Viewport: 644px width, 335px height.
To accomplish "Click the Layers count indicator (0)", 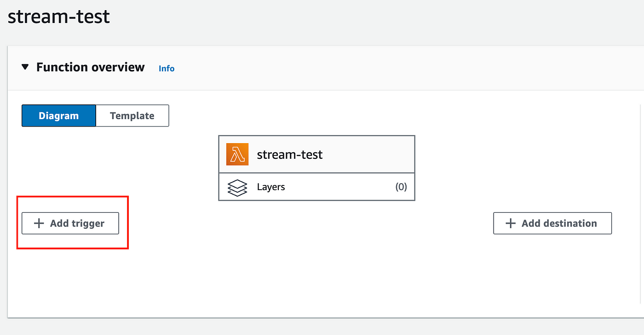I will pos(401,187).
